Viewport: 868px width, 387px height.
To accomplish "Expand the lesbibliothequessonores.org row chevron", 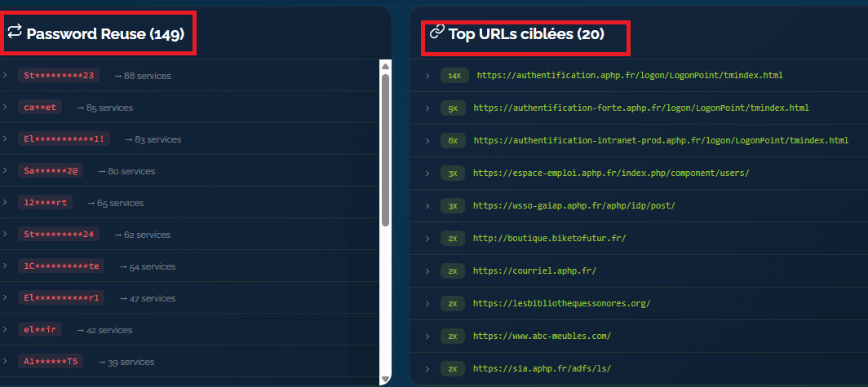I will (x=427, y=304).
